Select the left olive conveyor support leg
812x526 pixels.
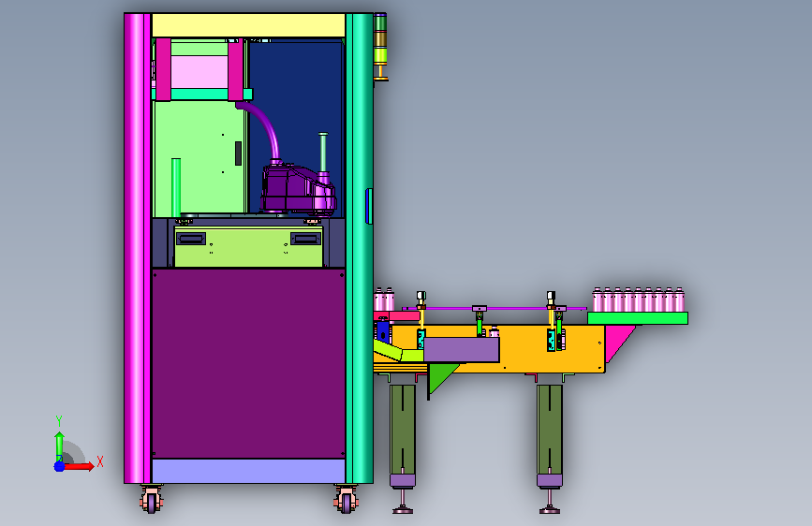coord(403,430)
